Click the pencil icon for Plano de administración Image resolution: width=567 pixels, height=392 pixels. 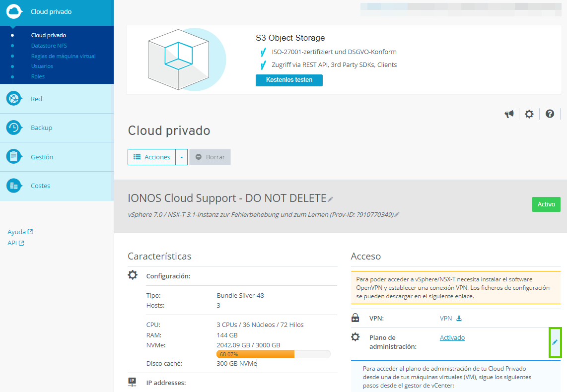tap(555, 342)
